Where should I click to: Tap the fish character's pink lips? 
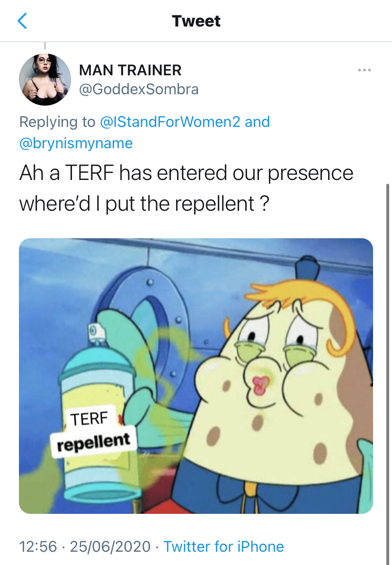[x=261, y=386]
